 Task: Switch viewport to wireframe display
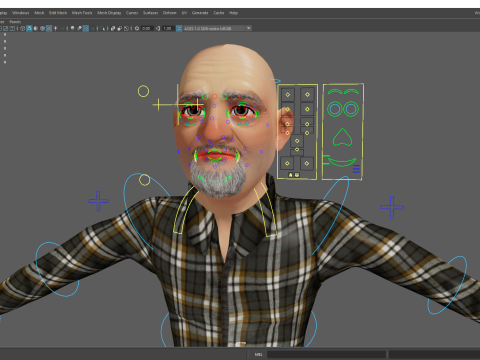(x=22, y=28)
